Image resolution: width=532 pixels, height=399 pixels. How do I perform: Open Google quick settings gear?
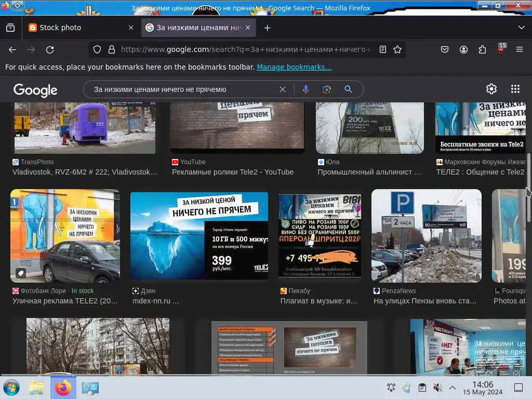click(491, 89)
